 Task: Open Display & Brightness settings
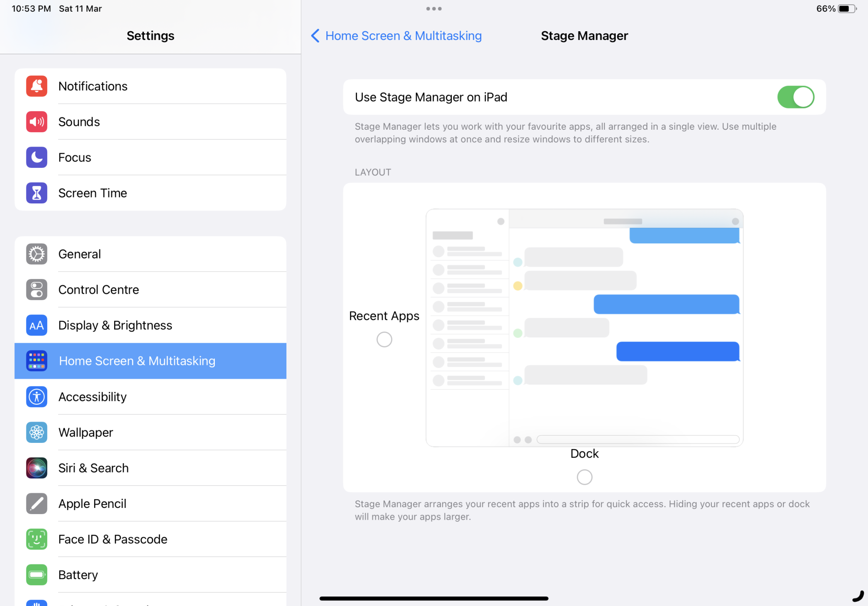115,325
